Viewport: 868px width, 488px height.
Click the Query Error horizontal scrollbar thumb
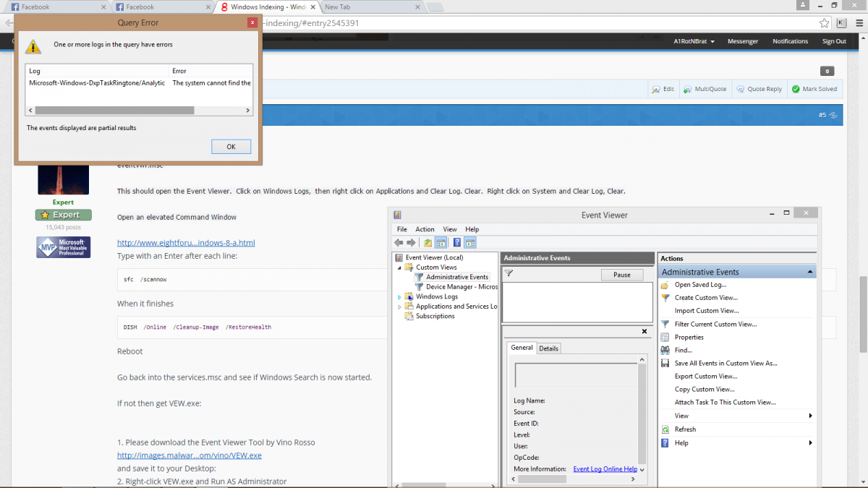pyautogui.click(x=114, y=111)
